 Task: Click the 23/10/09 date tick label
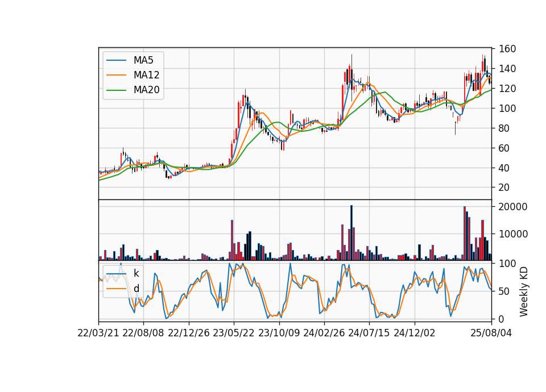[279, 333]
